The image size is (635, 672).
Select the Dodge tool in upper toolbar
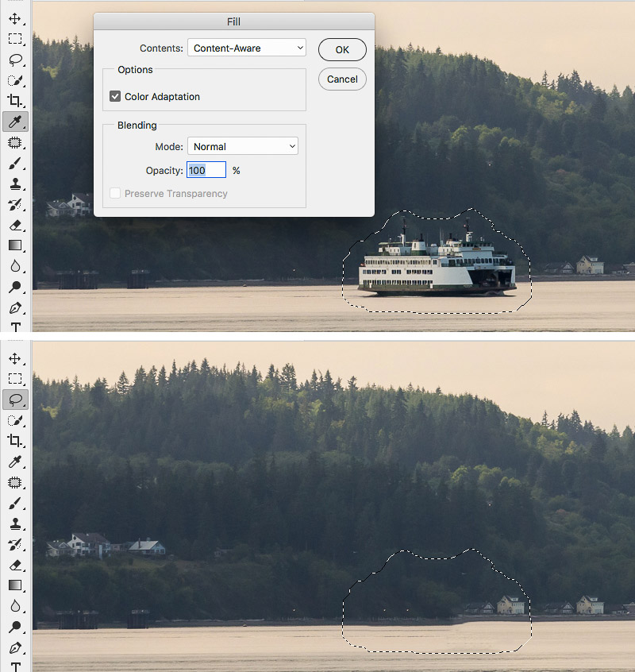[15, 287]
